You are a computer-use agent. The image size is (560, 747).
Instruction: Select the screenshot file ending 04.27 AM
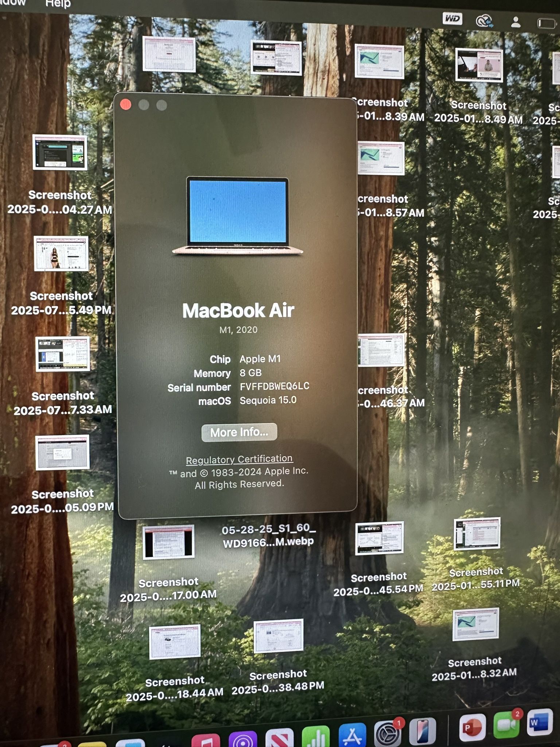(60, 175)
